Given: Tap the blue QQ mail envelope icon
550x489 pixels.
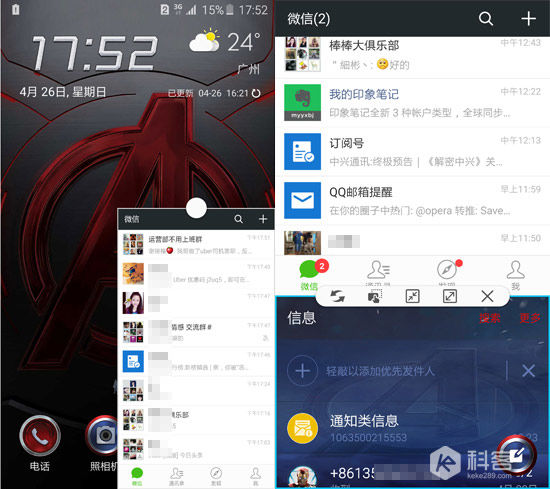Looking at the screenshot, I should [302, 200].
